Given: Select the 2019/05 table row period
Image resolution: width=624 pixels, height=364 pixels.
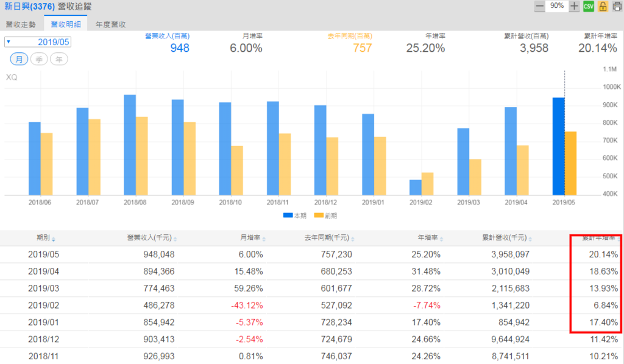Looking at the screenshot, I should pyautogui.click(x=43, y=254).
